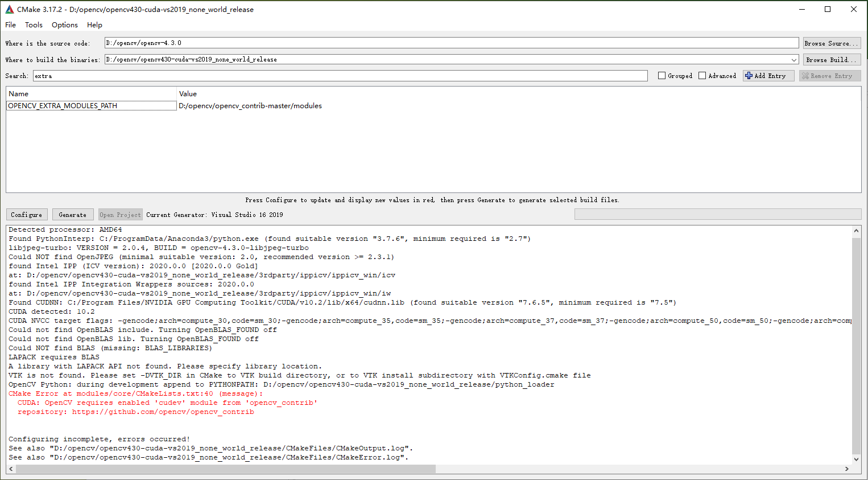Select the OPENCV_EXTRA_MODULES_PATH entry
The image size is (868, 480).
pos(63,105)
